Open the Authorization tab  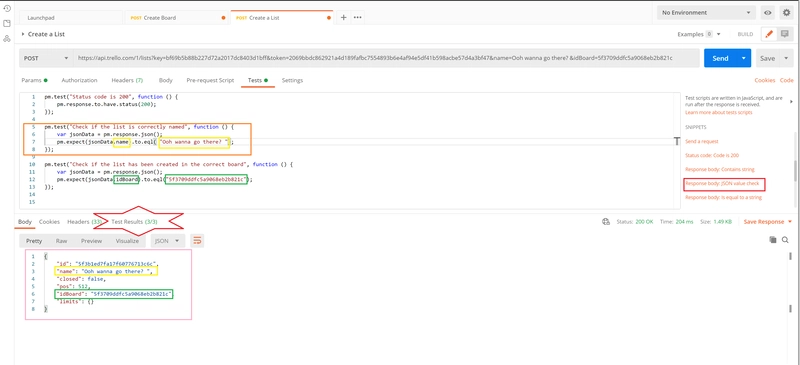pos(79,80)
